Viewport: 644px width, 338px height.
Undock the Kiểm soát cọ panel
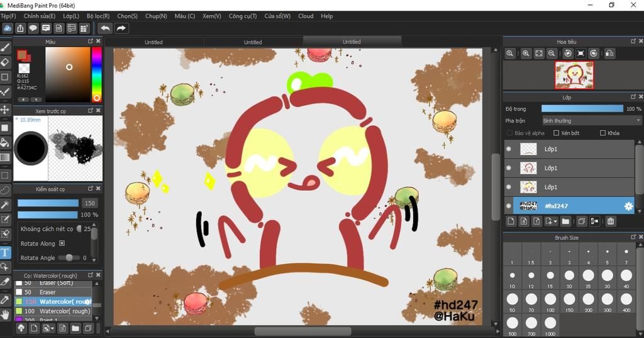click(x=91, y=188)
